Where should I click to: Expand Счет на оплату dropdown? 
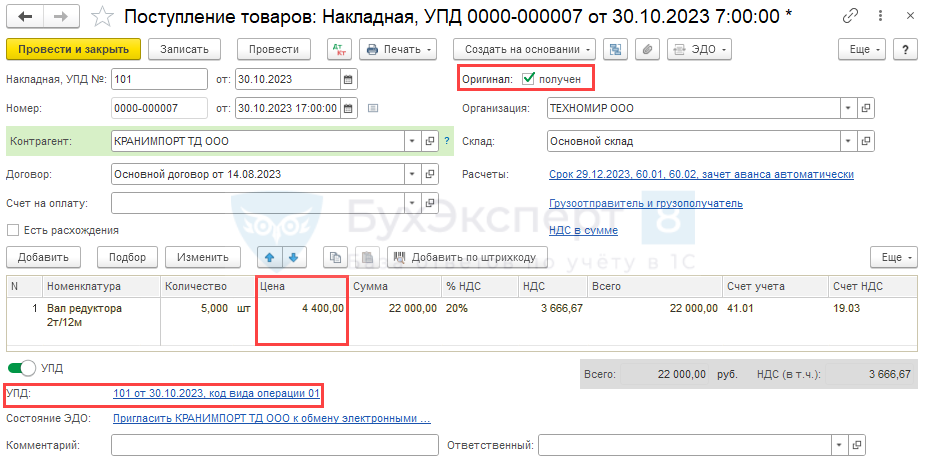(x=413, y=203)
